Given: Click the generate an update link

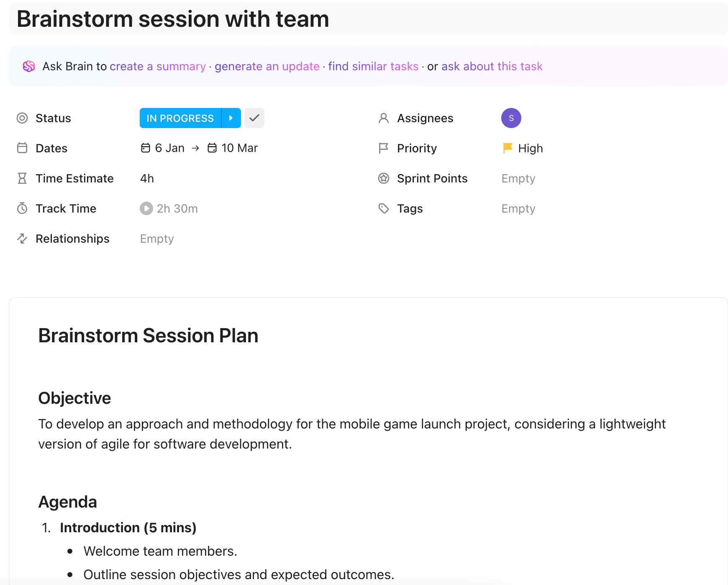Looking at the screenshot, I should (267, 66).
